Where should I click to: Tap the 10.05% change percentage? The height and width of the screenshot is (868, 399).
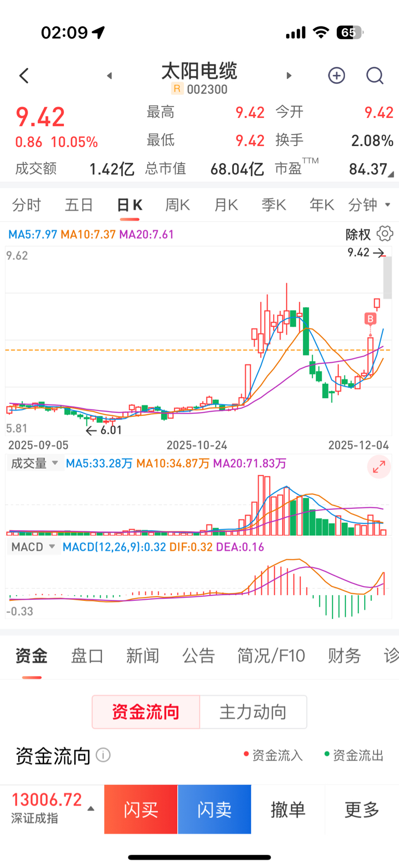[x=74, y=142]
